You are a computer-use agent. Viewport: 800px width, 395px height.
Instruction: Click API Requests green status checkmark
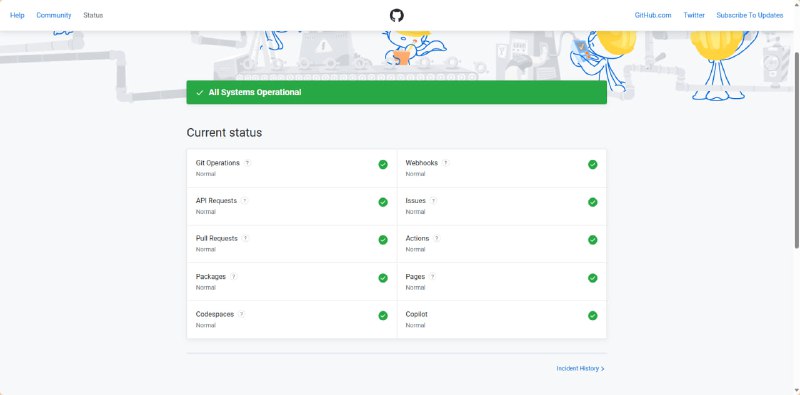[x=383, y=202]
